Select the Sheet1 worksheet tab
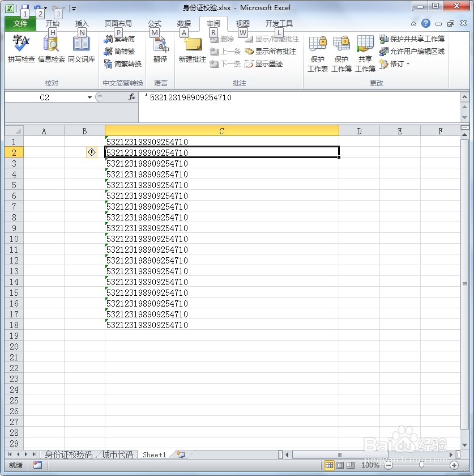The image size is (474, 476). [155, 454]
